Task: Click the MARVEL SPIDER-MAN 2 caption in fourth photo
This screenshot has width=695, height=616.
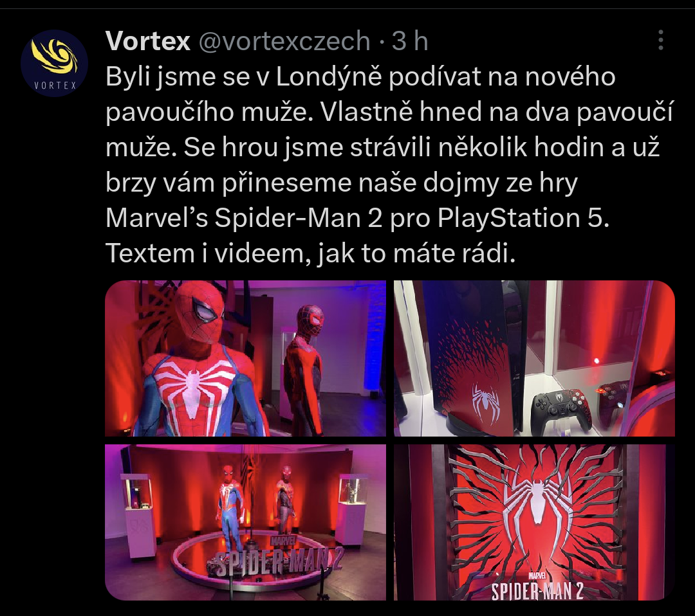Action: pos(537,586)
